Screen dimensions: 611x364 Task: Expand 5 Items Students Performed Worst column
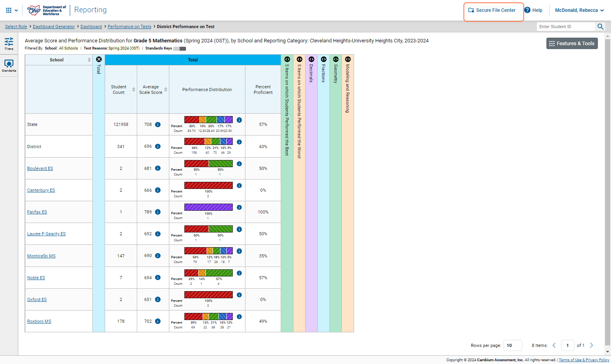pos(299,59)
